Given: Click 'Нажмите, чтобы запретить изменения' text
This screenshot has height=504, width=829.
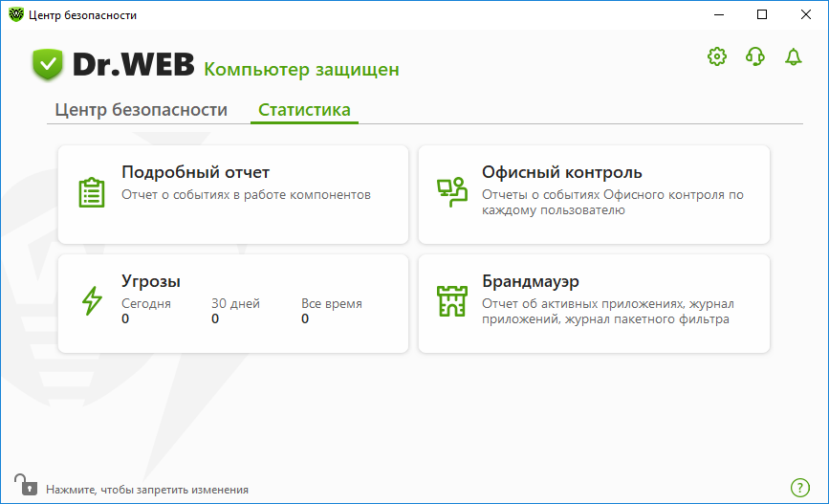Looking at the screenshot, I should point(147,490).
